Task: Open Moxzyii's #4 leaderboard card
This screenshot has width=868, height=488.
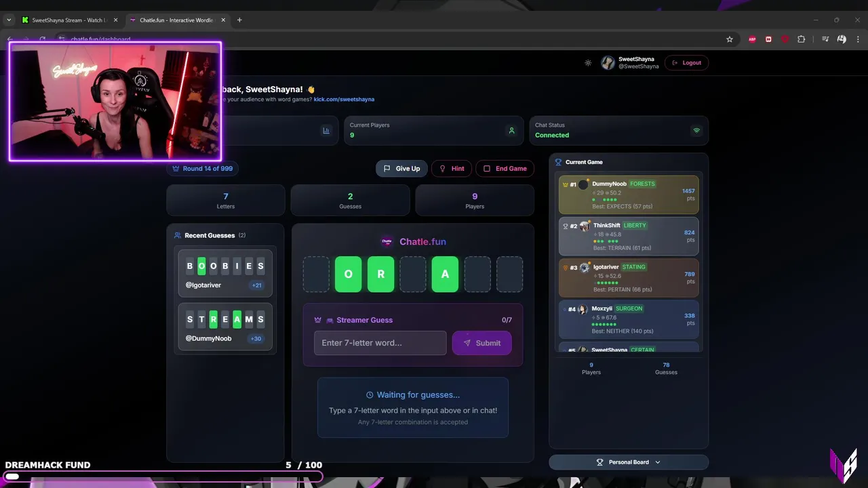Action: [629, 319]
